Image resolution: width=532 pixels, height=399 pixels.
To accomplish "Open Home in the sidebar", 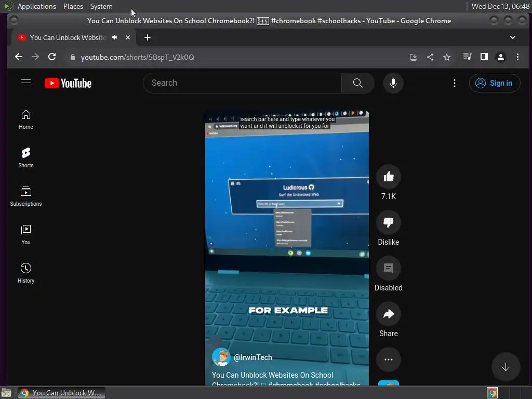I will click(26, 119).
